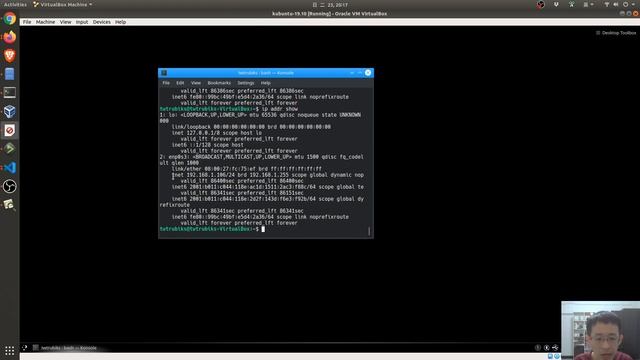Open VirtualBox Manager cube icon in dock

click(x=10, y=111)
